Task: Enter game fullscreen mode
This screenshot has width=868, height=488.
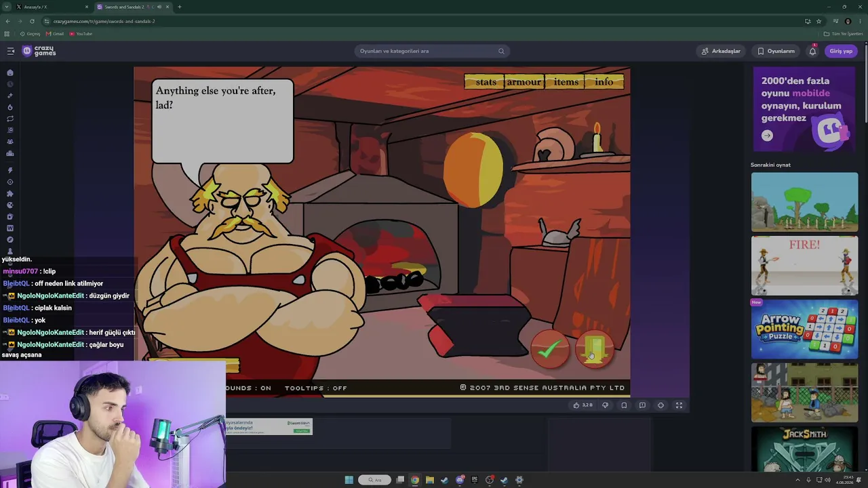Action: pos(679,405)
